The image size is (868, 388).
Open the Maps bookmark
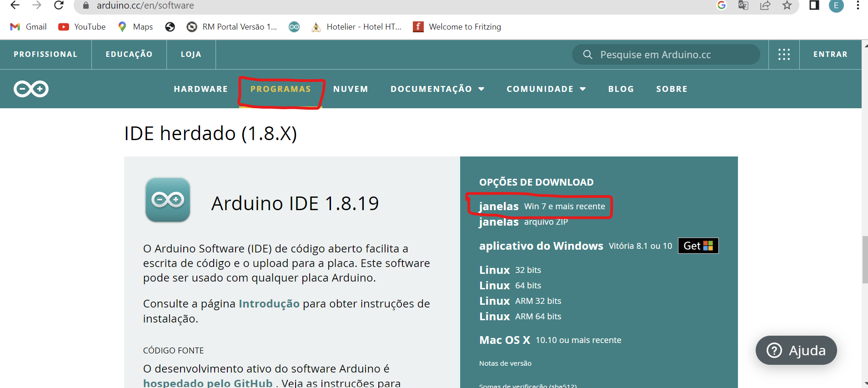tap(135, 27)
